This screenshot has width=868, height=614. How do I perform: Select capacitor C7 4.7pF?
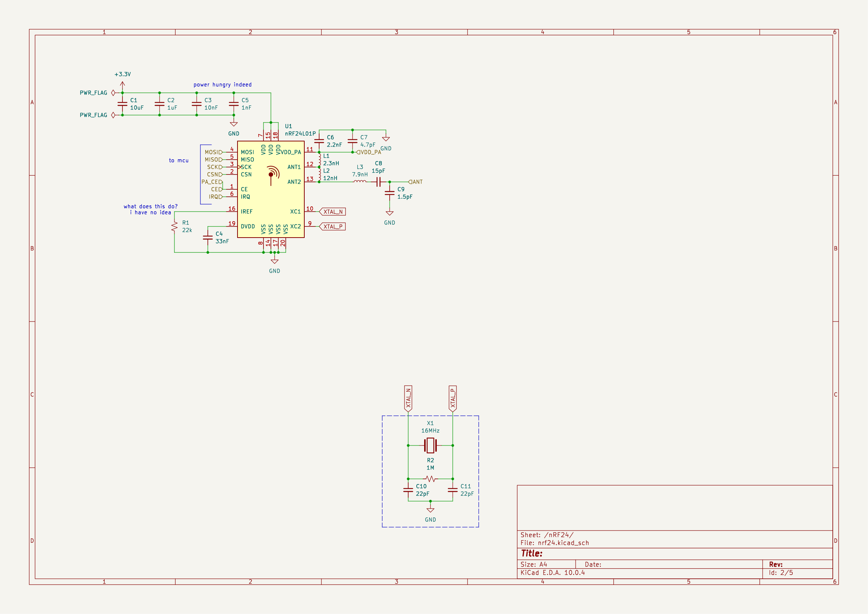[x=352, y=141]
